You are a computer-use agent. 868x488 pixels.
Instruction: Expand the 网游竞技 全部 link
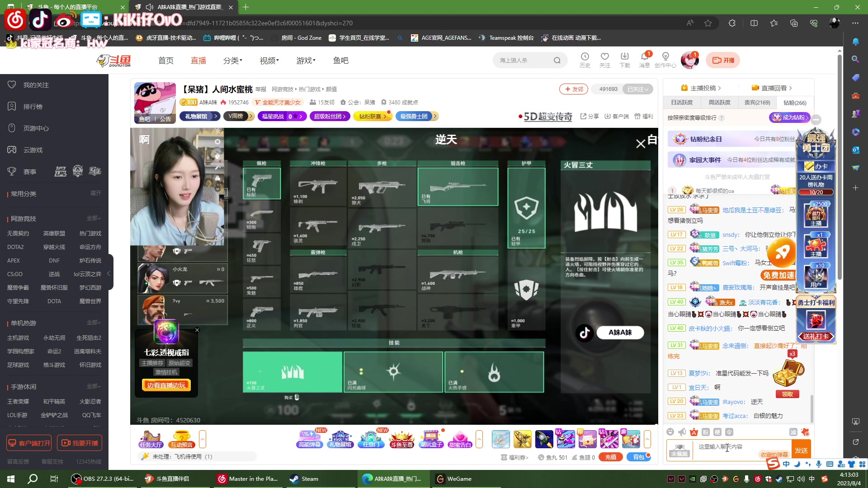coord(94,218)
